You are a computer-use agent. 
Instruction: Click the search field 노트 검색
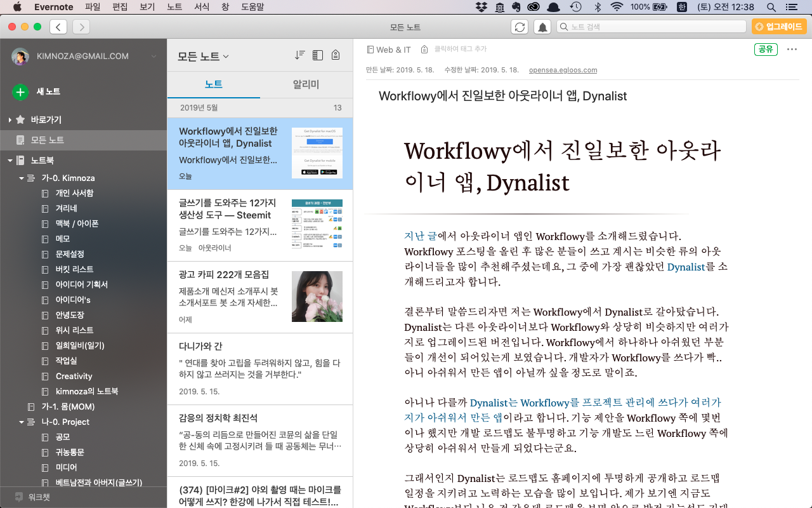pyautogui.click(x=652, y=27)
